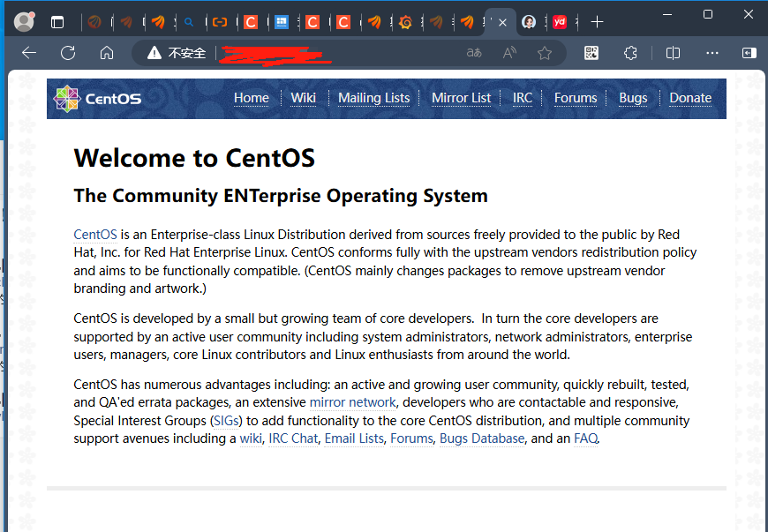Open Mirror List in navigation bar
Screen dimensions: 768x532
461,98
